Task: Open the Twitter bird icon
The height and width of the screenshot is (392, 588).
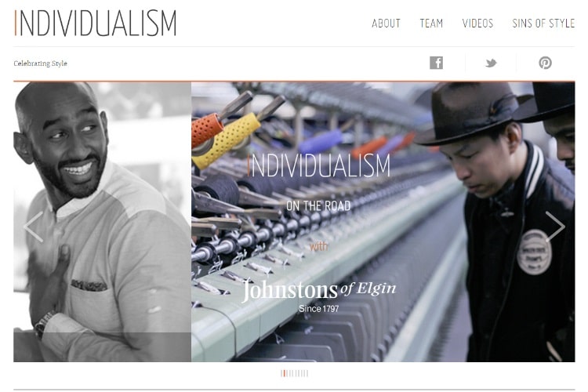Action: (x=491, y=63)
